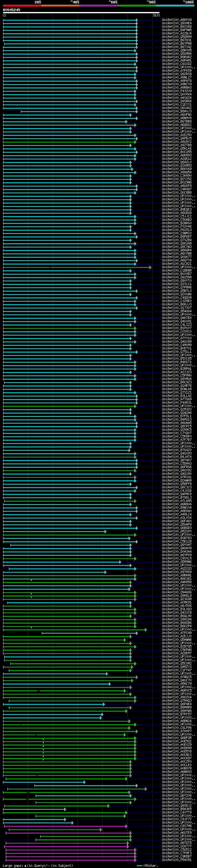Pick the UniRef100_B9WI04 label

(x=177, y=508)
